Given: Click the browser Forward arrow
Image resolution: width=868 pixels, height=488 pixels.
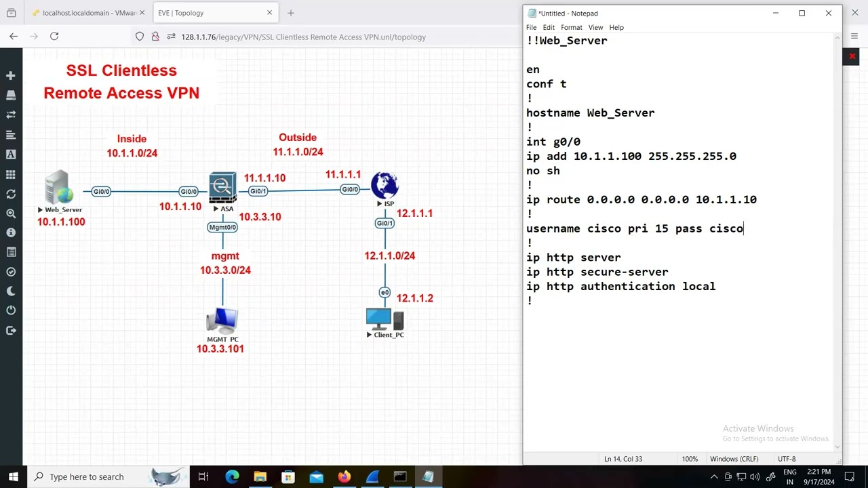Looking at the screenshot, I should 34,37.
